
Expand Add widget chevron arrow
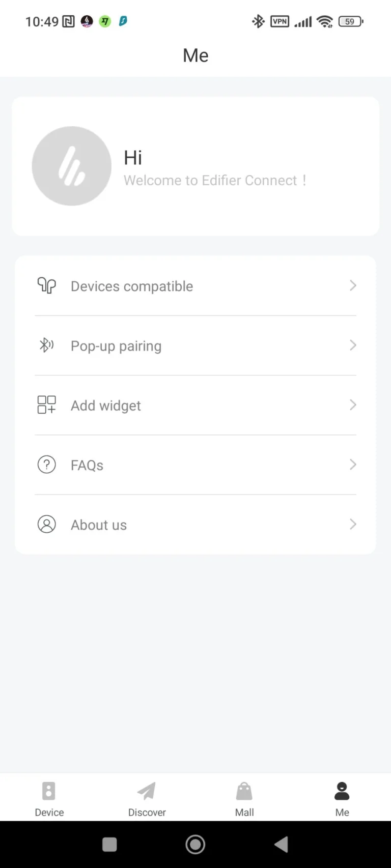click(353, 405)
